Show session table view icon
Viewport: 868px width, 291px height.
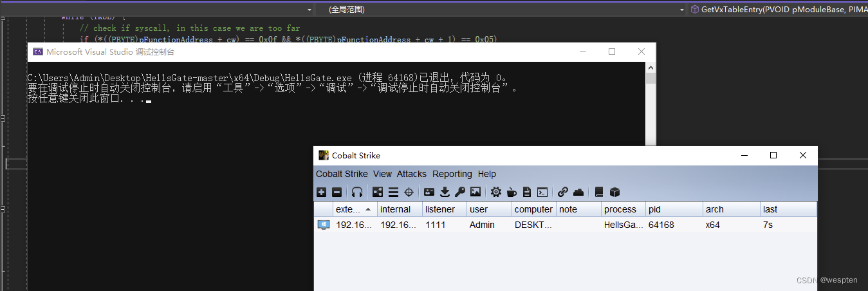(x=393, y=192)
